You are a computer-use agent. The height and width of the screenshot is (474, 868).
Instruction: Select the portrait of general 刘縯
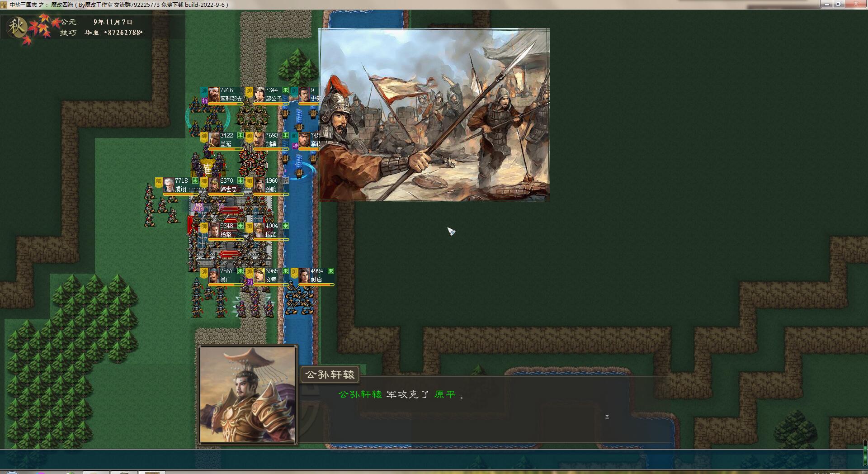[x=259, y=140]
